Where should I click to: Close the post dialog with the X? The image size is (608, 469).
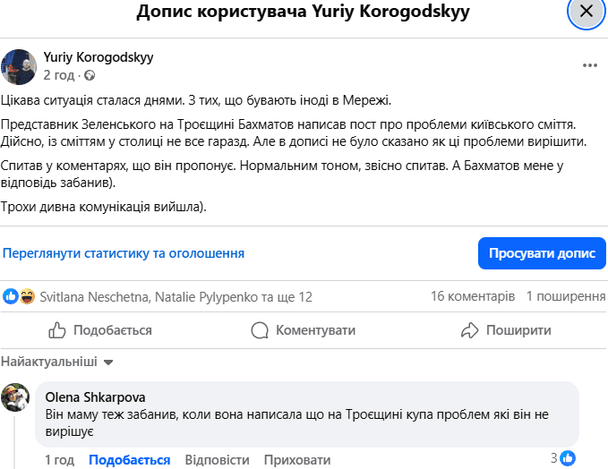(x=586, y=12)
